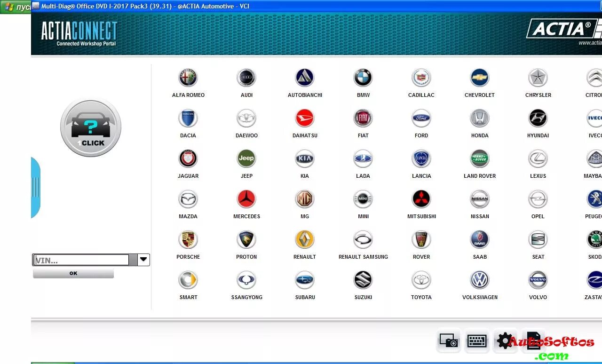Select the Renault Samsung logo
This screenshot has width=602, height=364.
click(363, 239)
